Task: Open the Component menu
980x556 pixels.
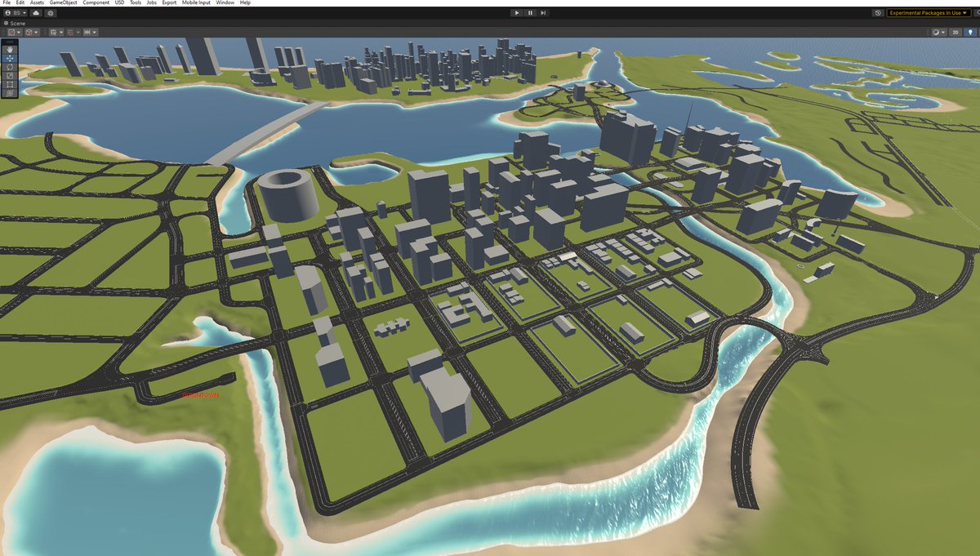Action: [x=96, y=3]
